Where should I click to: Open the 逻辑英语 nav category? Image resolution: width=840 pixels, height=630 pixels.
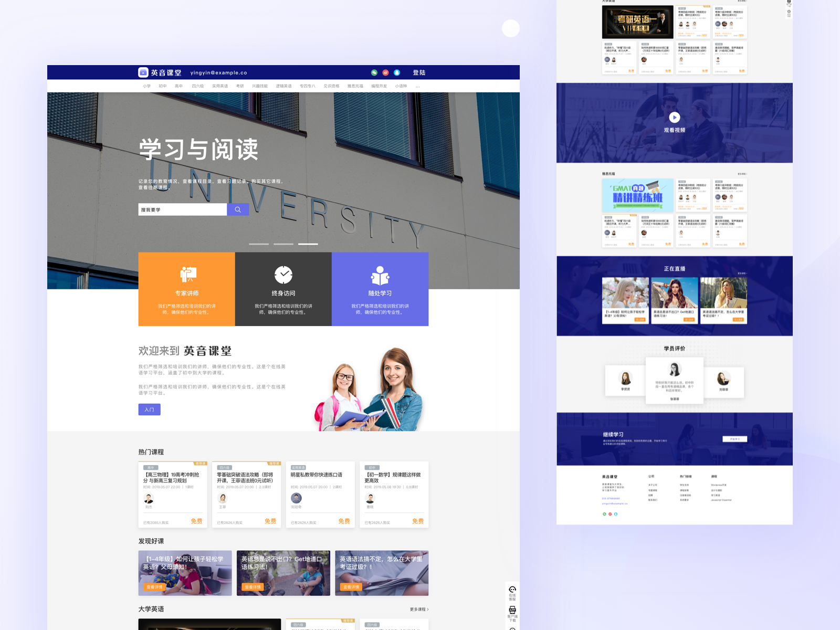click(284, 86)
